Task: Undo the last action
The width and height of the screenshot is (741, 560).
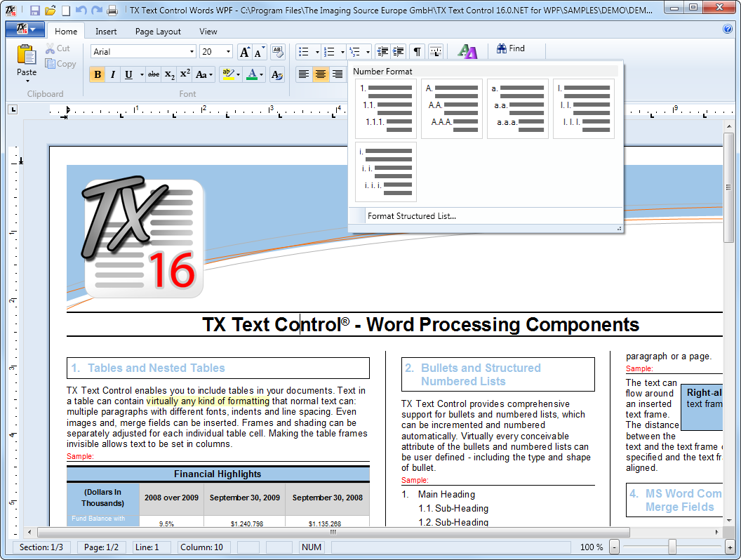Action: point(81,10)
